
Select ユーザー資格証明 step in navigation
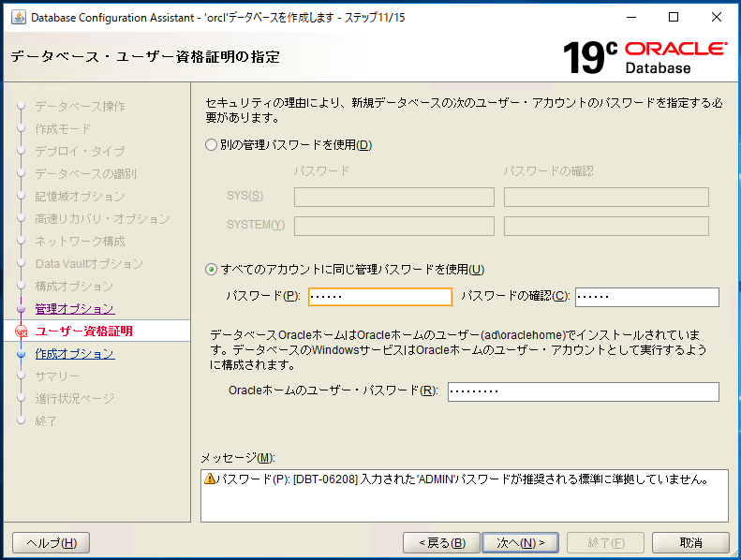pyautogui.click(x=83, y=332)
